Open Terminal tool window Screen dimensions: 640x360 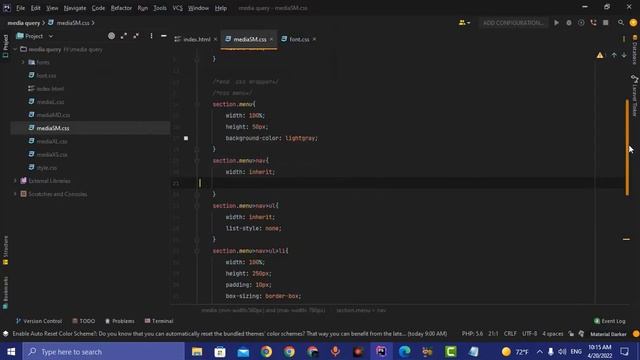click(x=159, y=321)
